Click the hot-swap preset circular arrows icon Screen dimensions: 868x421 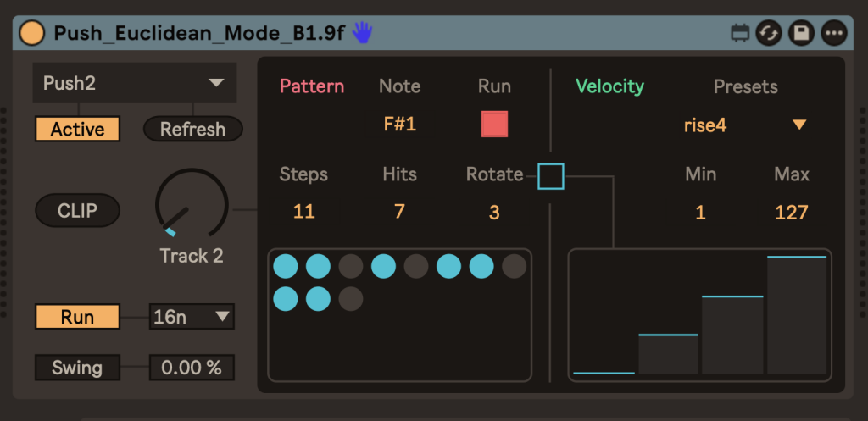[769, 34]
